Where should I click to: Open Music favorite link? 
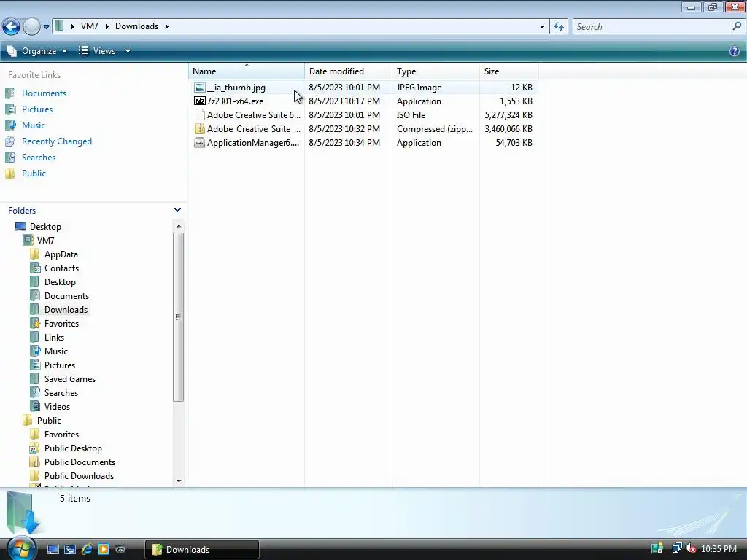point(34,125)
